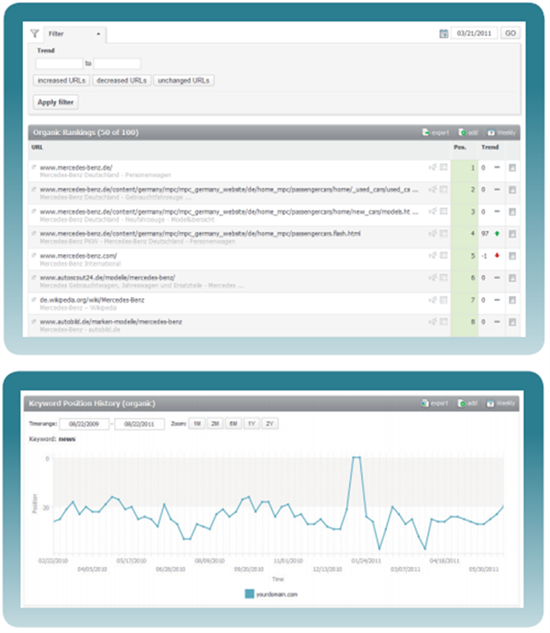
Task: Click the yourdomain.com legend color swatch
Action: pyautogui.click(x=250, y=594)
